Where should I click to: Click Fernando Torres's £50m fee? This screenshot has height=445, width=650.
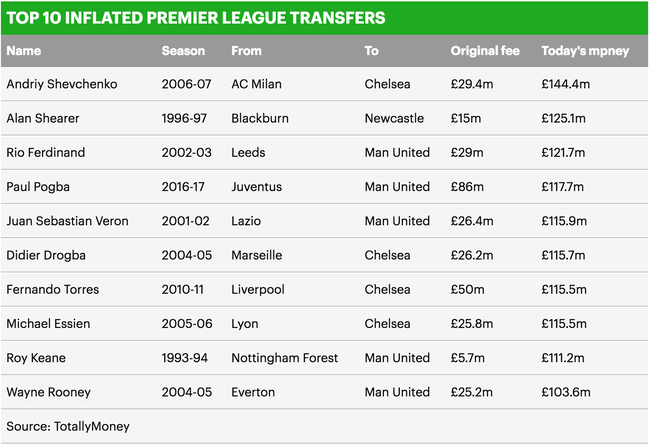pyautogui.click(x=468, y=289)
